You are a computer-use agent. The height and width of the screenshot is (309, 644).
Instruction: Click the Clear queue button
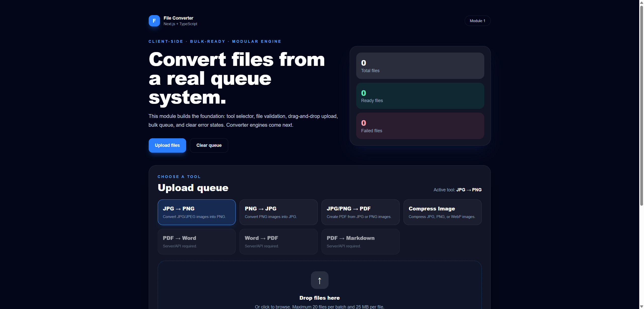(209, 145)
